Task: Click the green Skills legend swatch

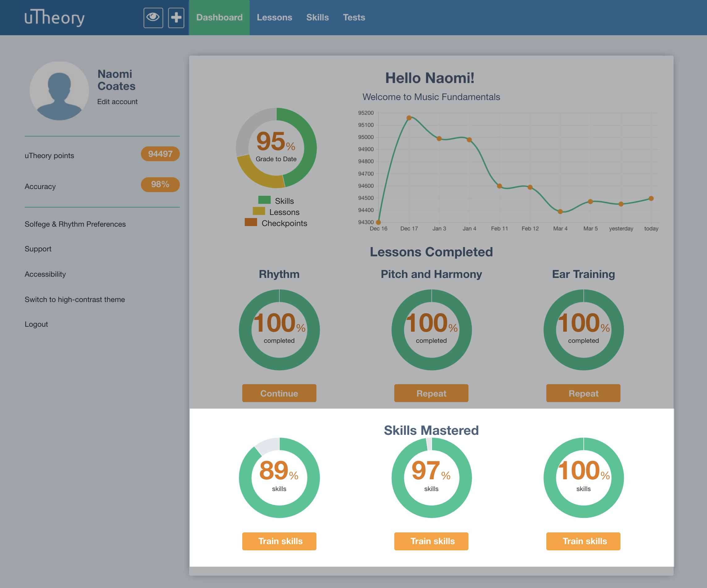Action: pyautogui.click(x=264, y=200)
